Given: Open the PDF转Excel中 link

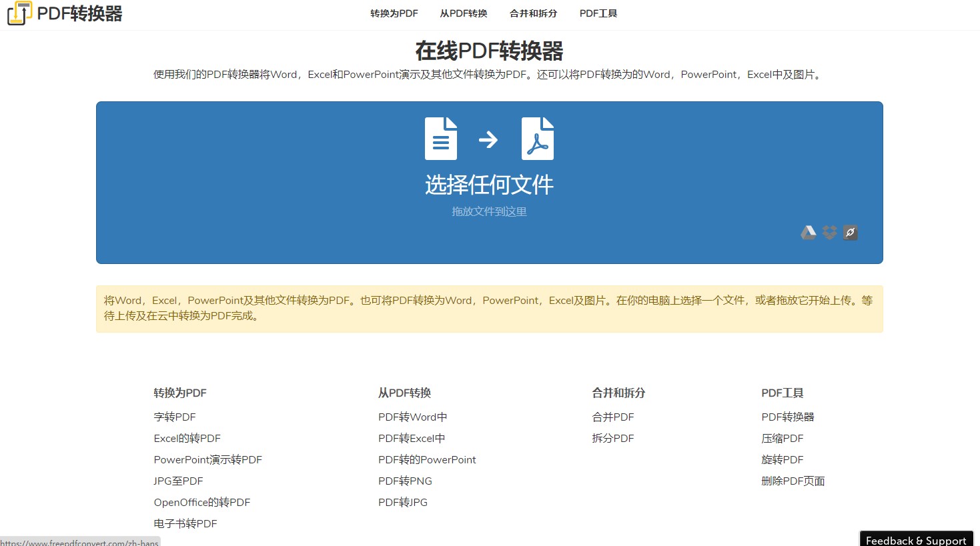Looking at the screenshot, I should [412, 438].
